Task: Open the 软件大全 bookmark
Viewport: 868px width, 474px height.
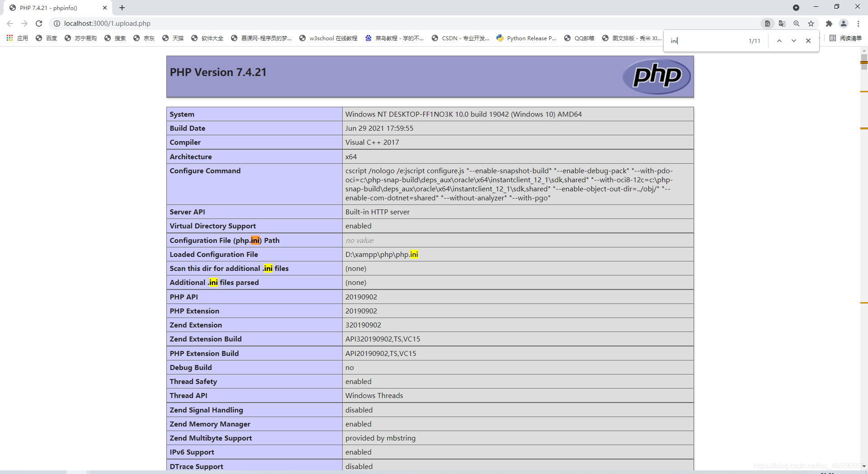Action: (x=207, y=38)
